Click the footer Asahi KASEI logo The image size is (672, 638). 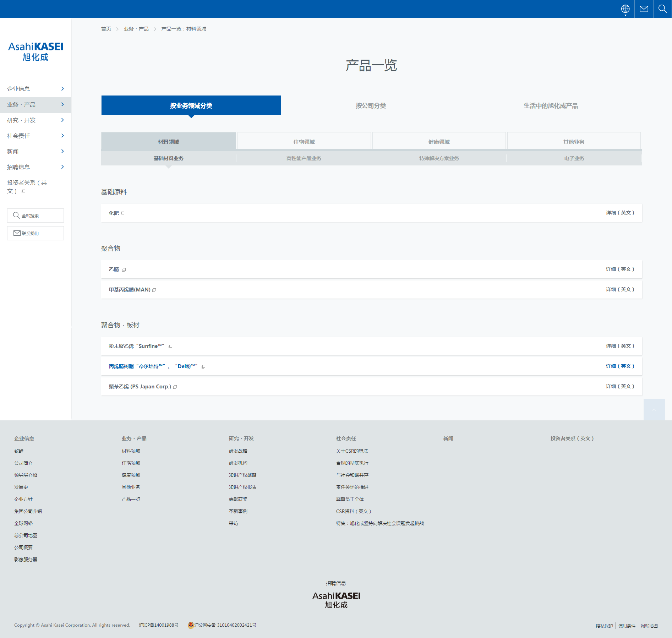pos(336,600)
